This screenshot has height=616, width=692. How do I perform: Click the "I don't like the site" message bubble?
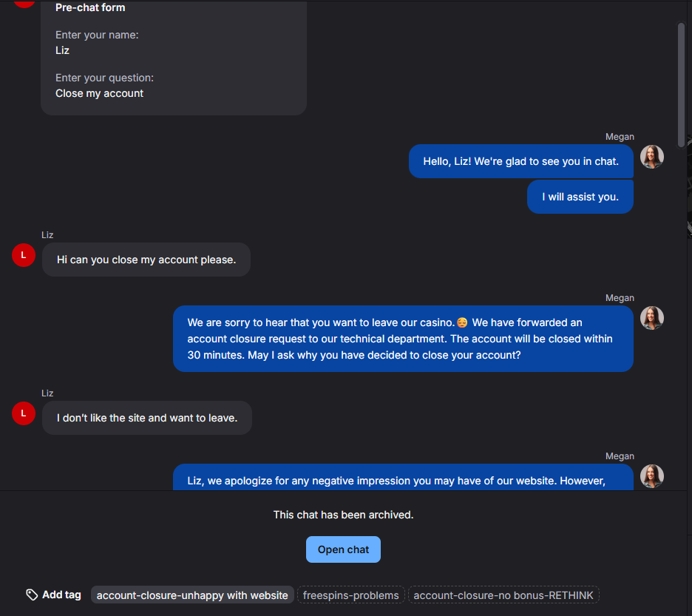147,418
